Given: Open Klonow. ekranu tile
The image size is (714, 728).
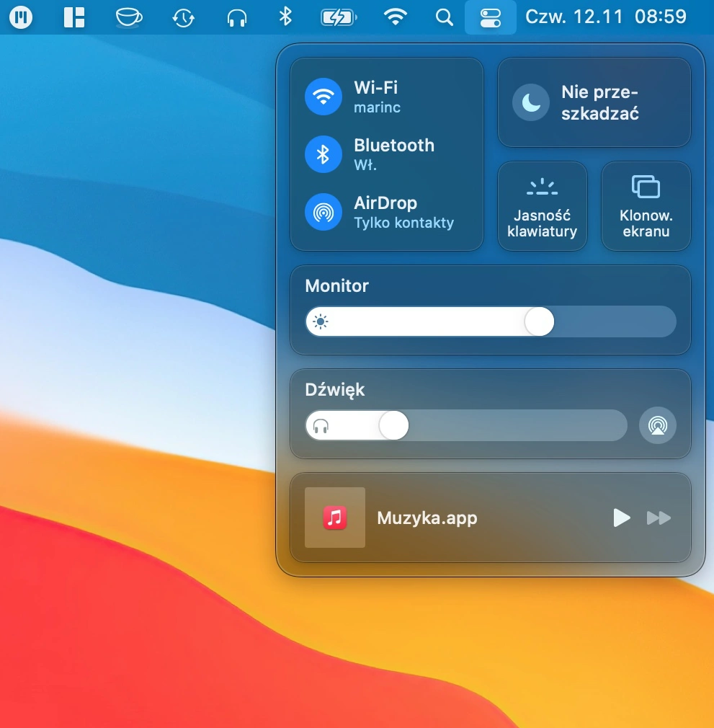Looking at the screenshot, I should [x=646, y=206].
